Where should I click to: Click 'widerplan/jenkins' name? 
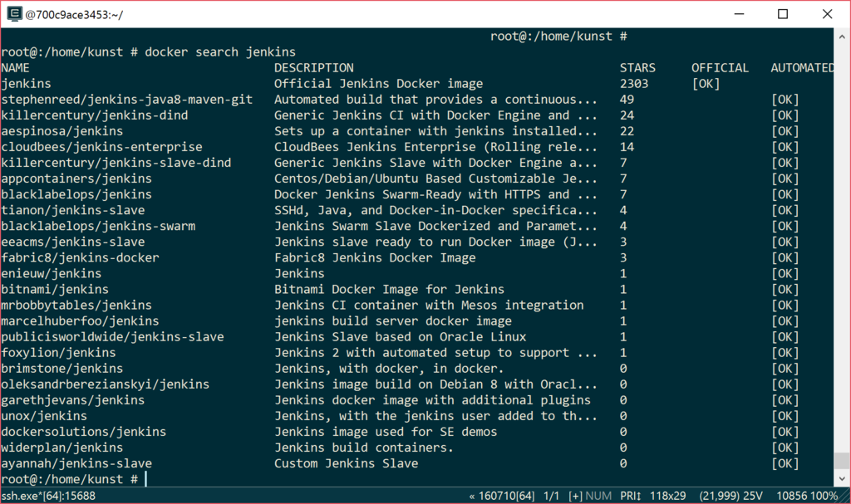click(x=61, y=448)
